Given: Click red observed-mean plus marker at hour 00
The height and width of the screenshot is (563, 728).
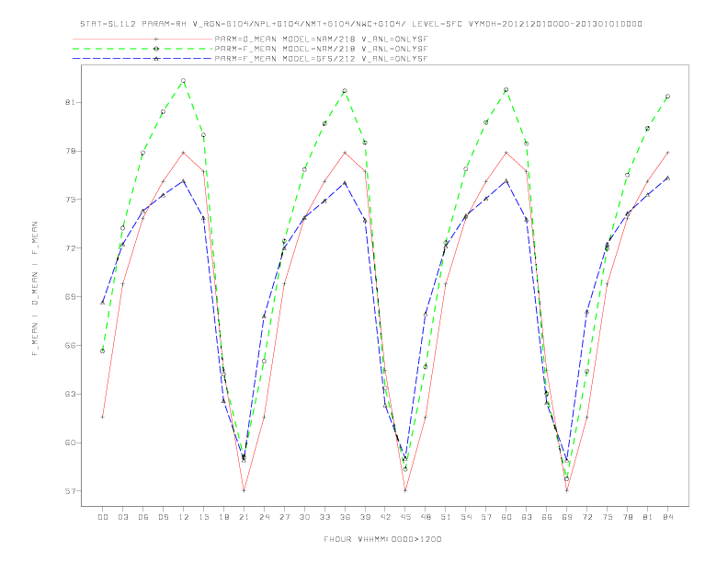Looking at the screenshot, I should click(103, 417).
